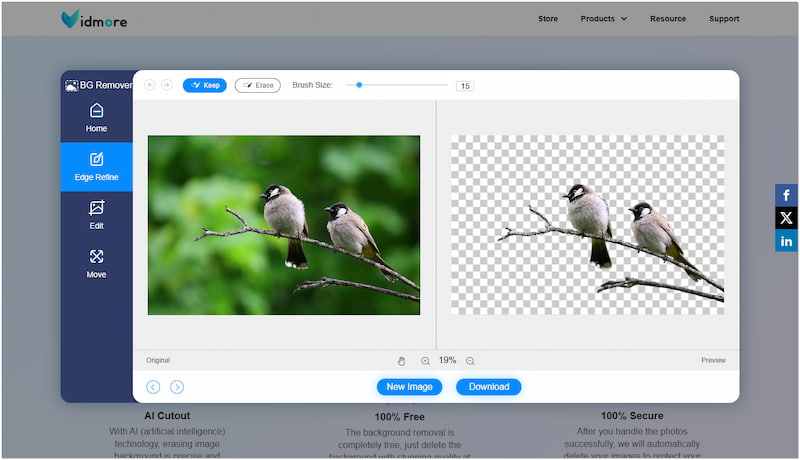Click the New Image button
Viewport: 800px width, 460px height.
tap(409, 387)
